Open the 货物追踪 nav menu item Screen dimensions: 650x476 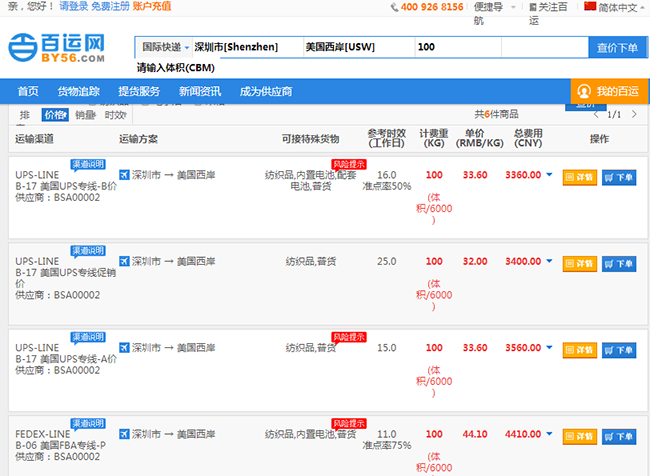(x=79, y=92)
